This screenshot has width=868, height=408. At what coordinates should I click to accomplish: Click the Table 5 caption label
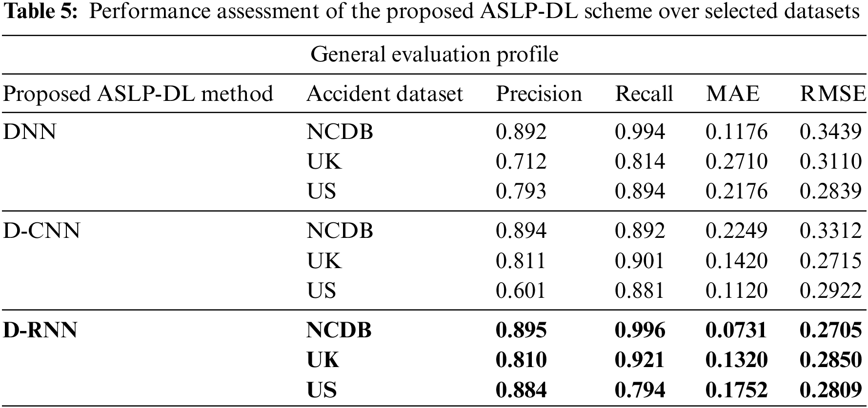[x=40, y=12]
